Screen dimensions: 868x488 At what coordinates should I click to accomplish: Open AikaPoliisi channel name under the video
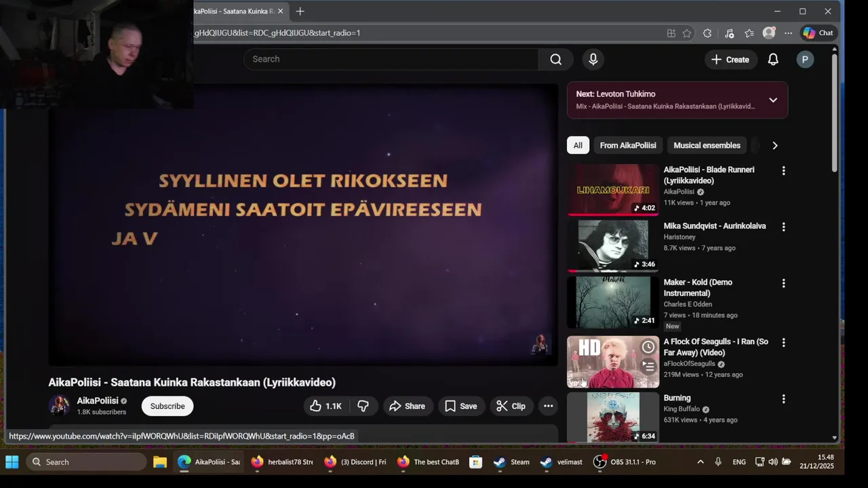(x=98, y=401)
